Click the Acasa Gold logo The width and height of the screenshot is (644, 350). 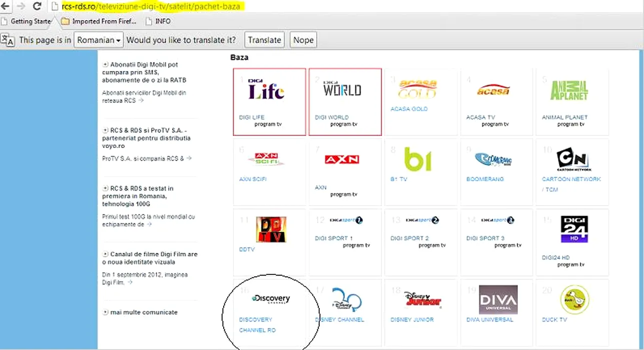[x=417, y=89]
